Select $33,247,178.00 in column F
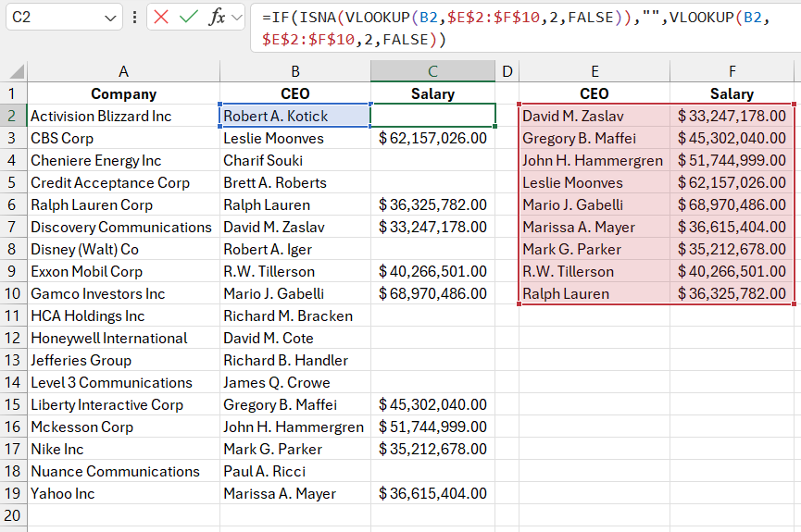Screen dimensions: 801x532 coord(732,116)
